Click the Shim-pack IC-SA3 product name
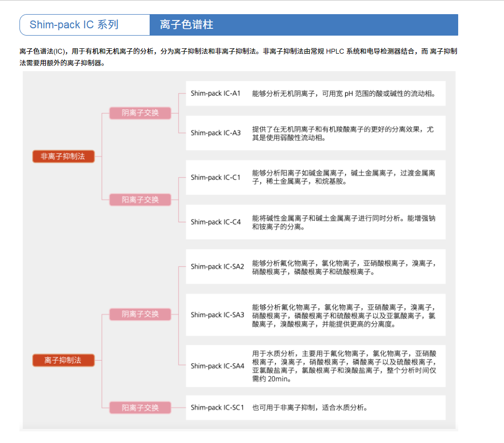Viewport: 504px width, 443px height. 217,315
